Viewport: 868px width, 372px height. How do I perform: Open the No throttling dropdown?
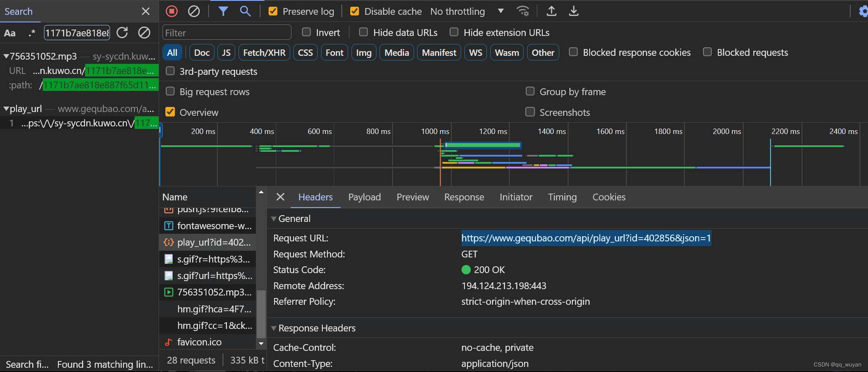click(467, 11)
